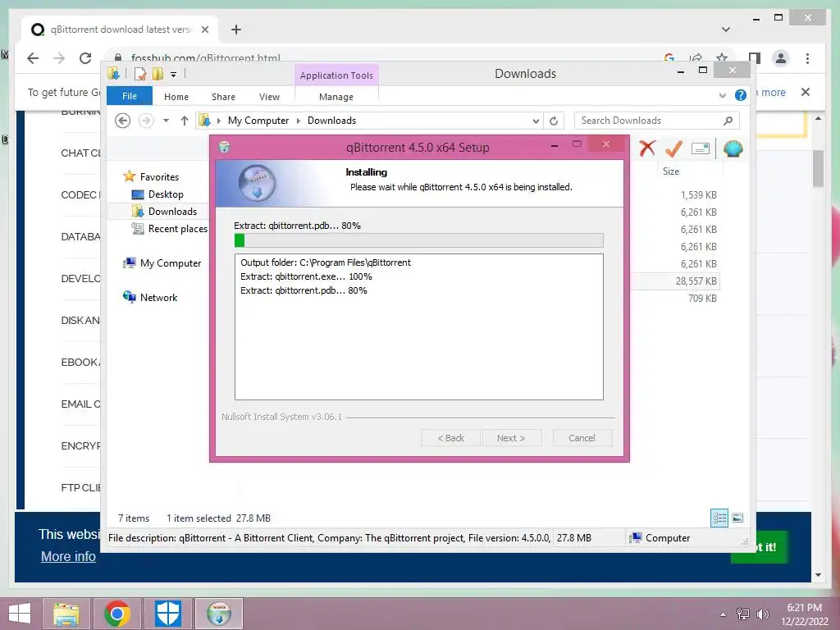This screenshot has width=840, height=630.
Task: Open recent locations dropdown arrow
Action: tap(166, 121)
